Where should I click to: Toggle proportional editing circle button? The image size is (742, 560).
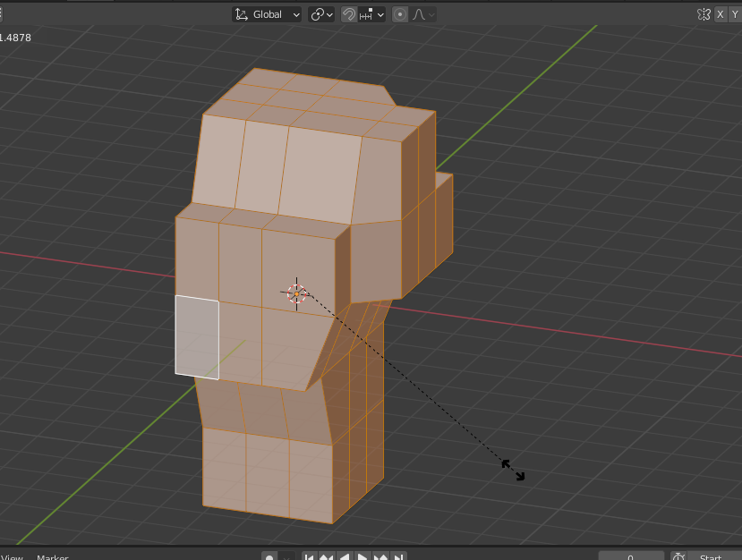tap(400, 14)
